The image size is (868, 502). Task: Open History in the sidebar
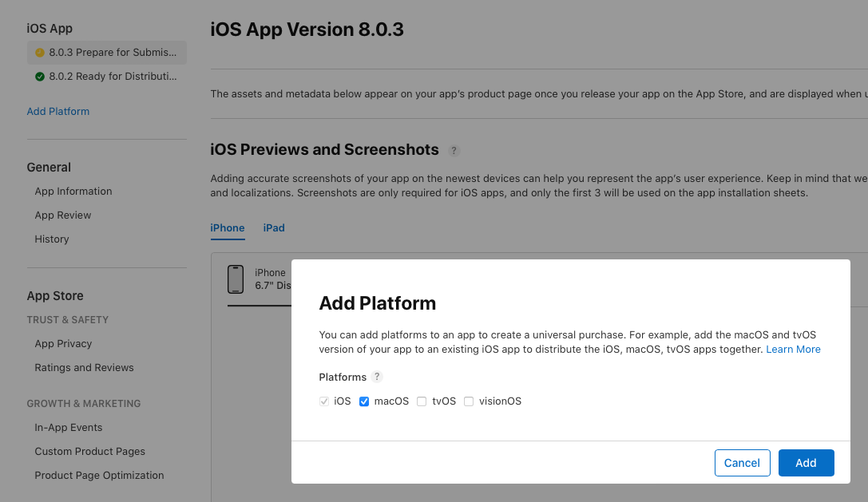tap(52, 239)
